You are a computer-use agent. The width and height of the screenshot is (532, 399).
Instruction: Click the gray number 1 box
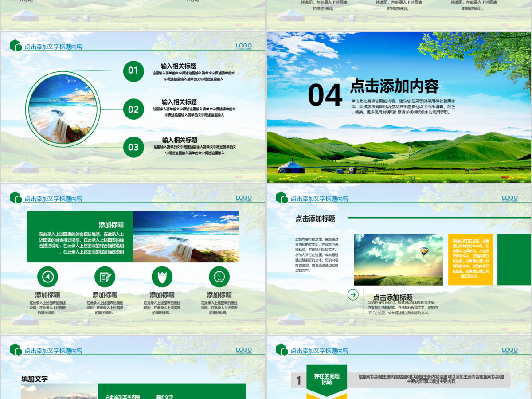pos(299,380)
